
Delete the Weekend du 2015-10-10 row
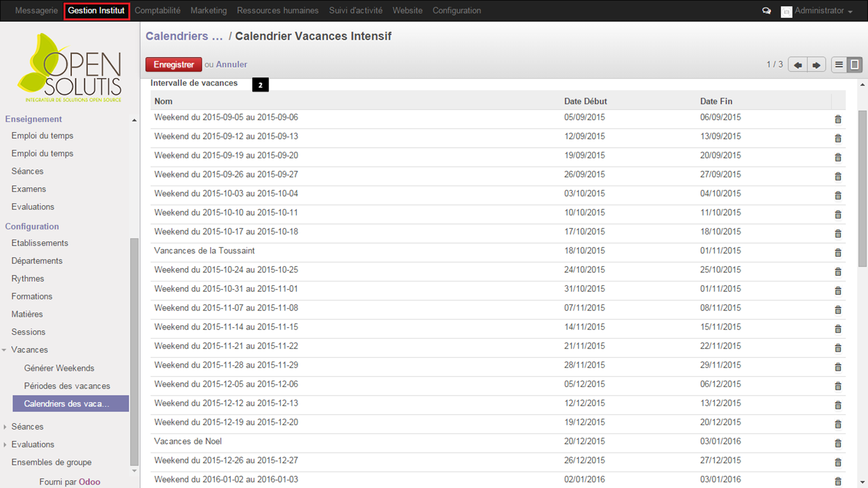coord(838,215)
